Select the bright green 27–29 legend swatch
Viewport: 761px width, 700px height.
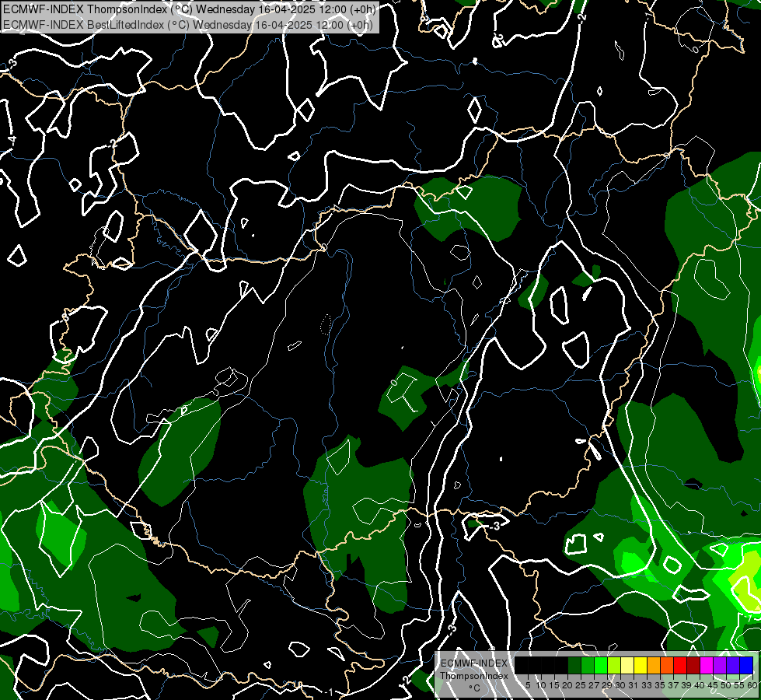601,665
